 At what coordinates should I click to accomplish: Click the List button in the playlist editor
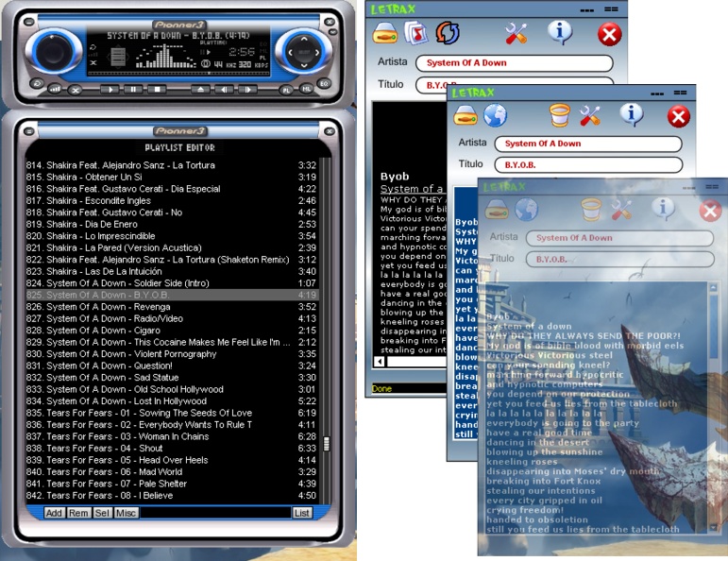(x=301, y=513)
